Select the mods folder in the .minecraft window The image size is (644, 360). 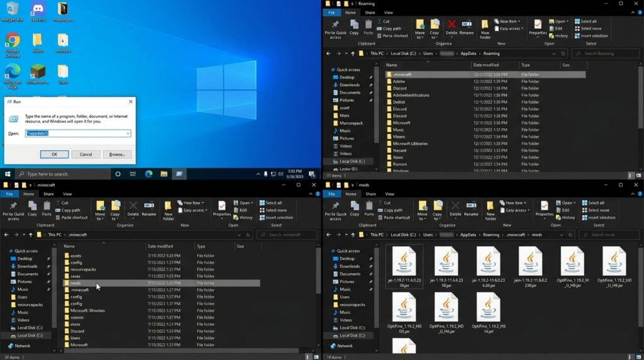[x=162, y=283]
